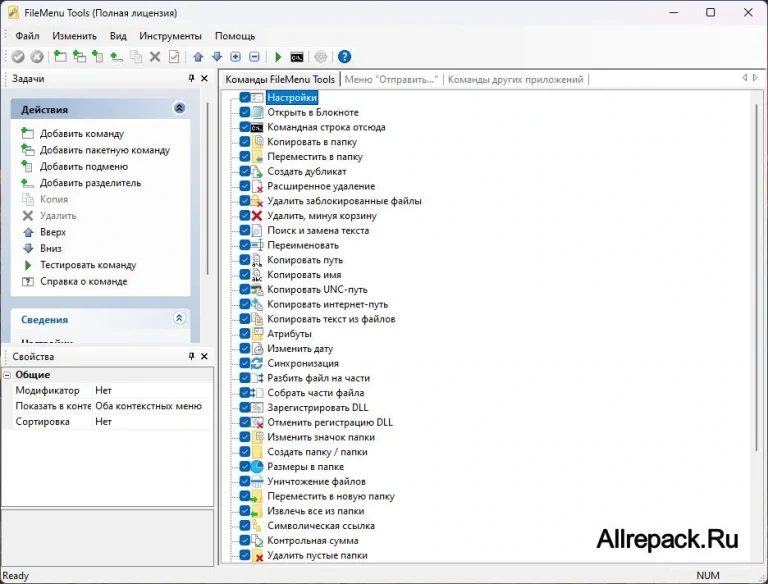
Task: Click Добавить пакетную команду action link
Action: click(x=105, y=150)
